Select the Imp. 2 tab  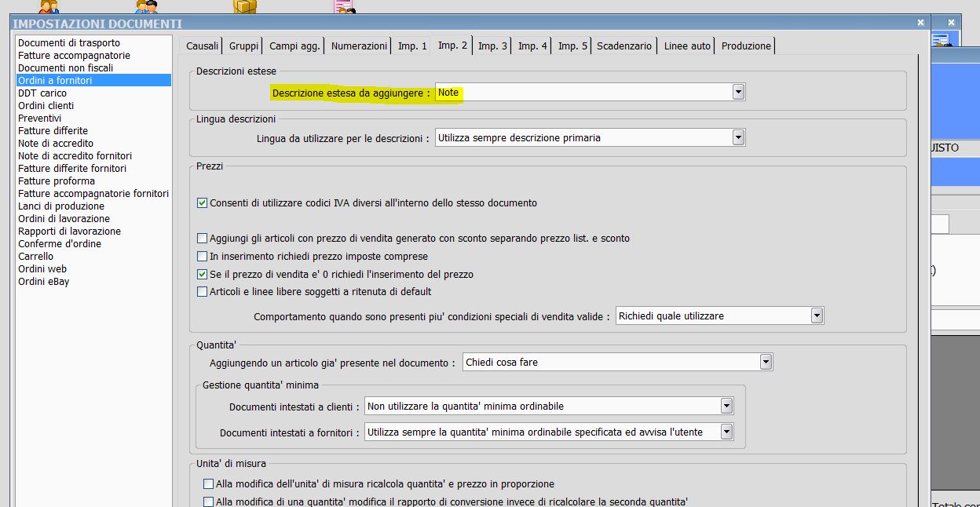tap(453, 46)
